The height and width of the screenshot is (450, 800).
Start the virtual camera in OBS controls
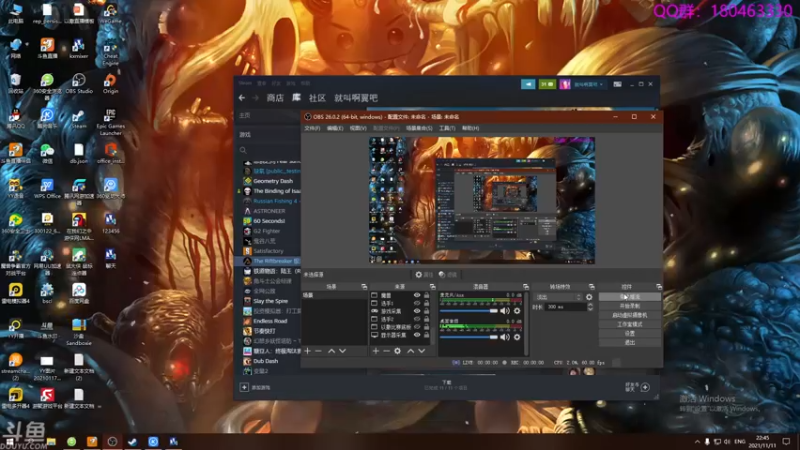pos(630,315)
